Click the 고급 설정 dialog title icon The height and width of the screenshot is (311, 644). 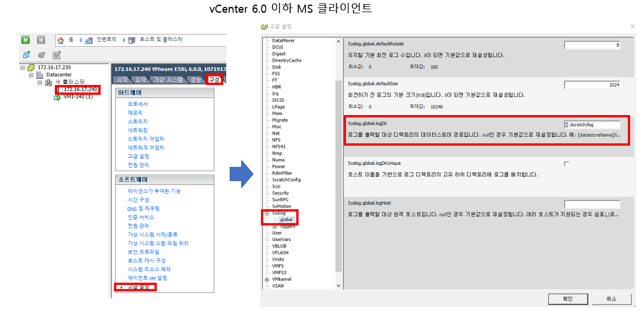[x=265, y=27]
